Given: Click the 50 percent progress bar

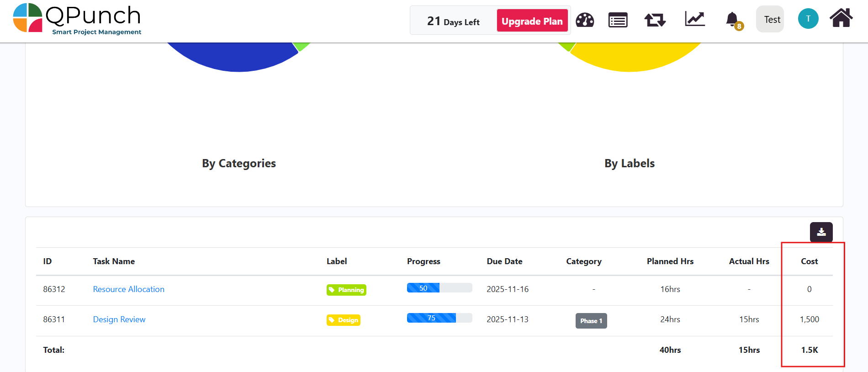Looking at the screenshot, I should (x=439, y=288).
